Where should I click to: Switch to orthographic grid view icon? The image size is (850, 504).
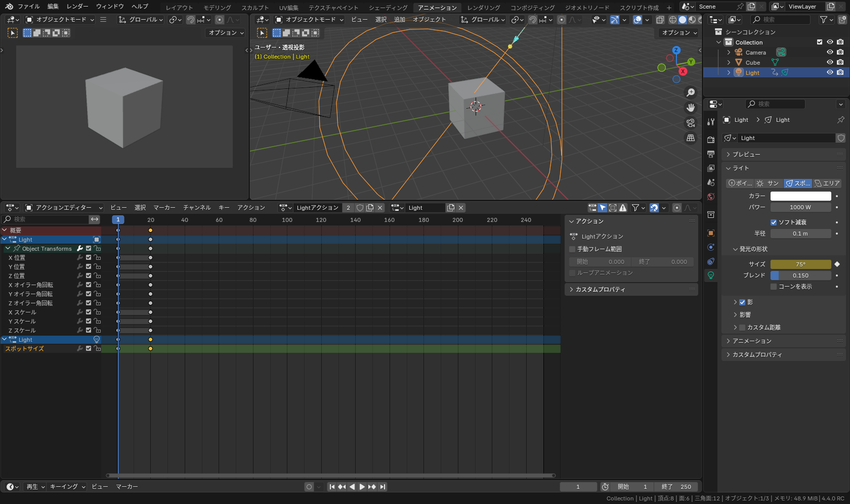click(690, 138)
